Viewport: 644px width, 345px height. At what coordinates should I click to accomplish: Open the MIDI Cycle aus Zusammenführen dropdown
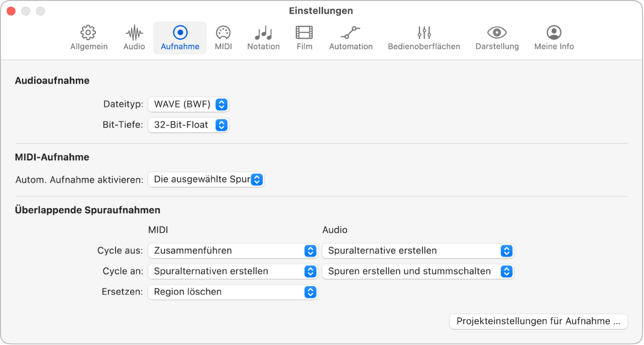pyautogui.click(x=232, y=250)
